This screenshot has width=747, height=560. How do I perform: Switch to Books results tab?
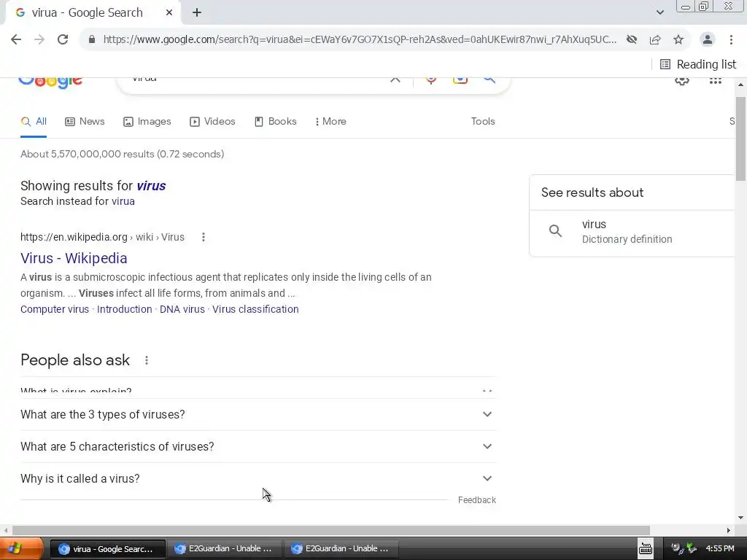click(x=275, y=122)
